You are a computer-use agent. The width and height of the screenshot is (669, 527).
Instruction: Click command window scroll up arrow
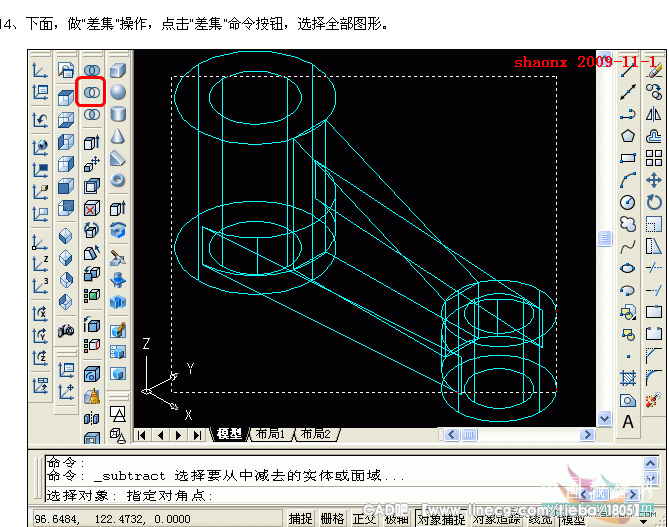[651, 463]
